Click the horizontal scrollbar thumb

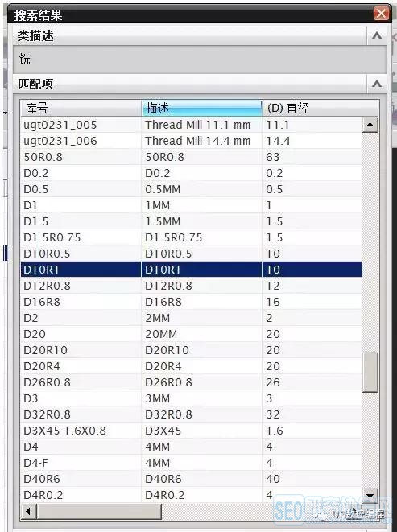(x=99, y=511)
